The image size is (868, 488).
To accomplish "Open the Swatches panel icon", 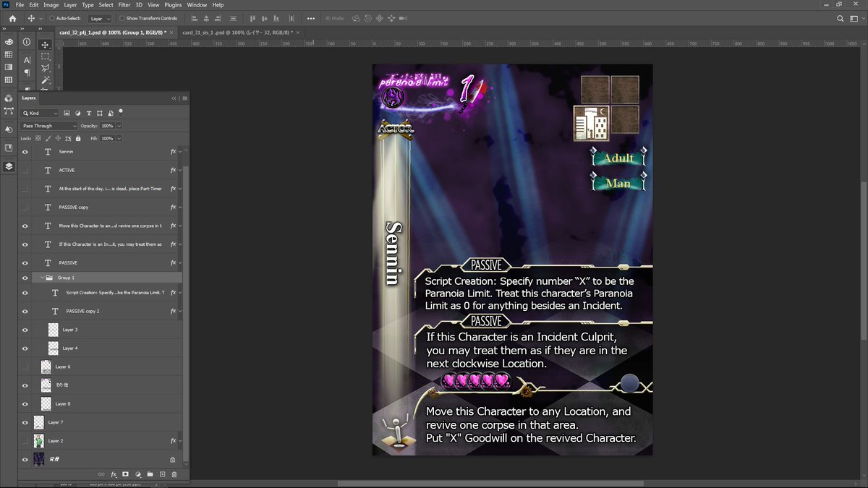I will (x=9, y=54).
